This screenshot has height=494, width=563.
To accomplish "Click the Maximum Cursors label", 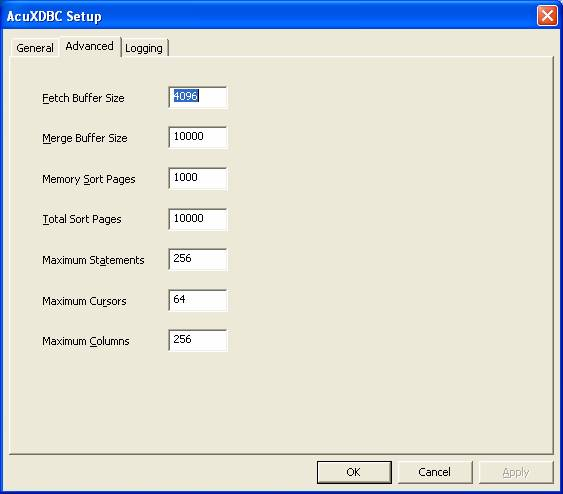I will tap(84, 301).
